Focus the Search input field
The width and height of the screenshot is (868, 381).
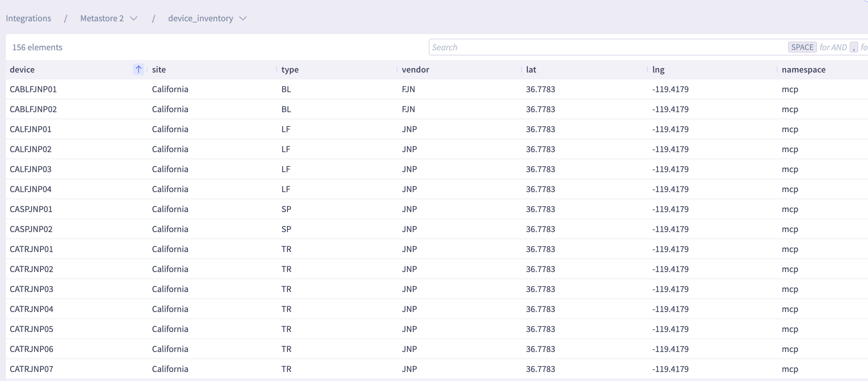pyautogui.click(x=607, y=47)
